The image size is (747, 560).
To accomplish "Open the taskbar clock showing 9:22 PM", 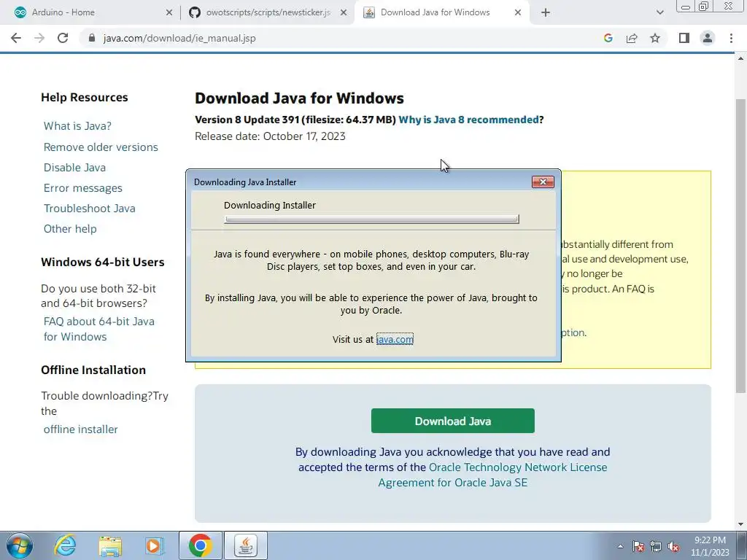I will pyautogui.click(x=710, y=546).
